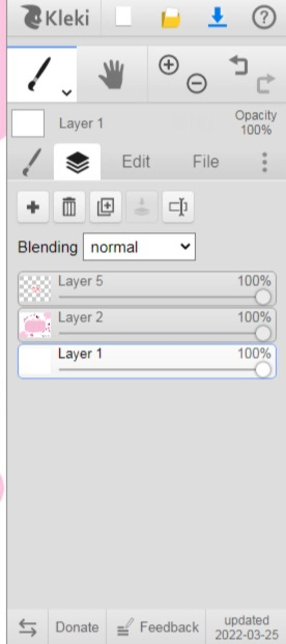Open the Blending mode dropdown
286x644 pixels.
click(139, 247)
